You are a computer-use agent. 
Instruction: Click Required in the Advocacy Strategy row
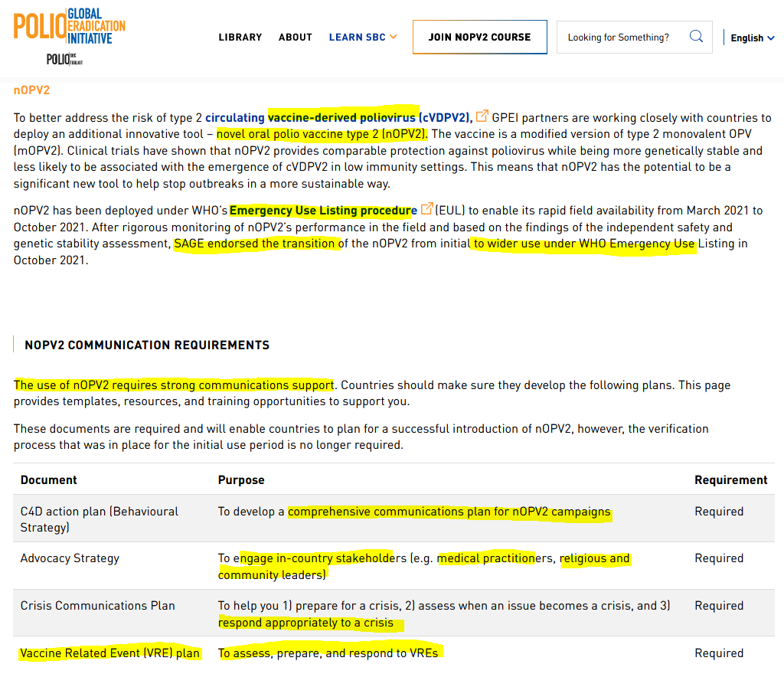718,558
